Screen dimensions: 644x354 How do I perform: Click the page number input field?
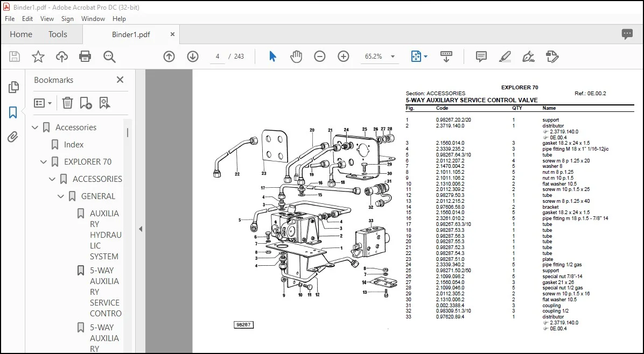(x=217, y=56)
